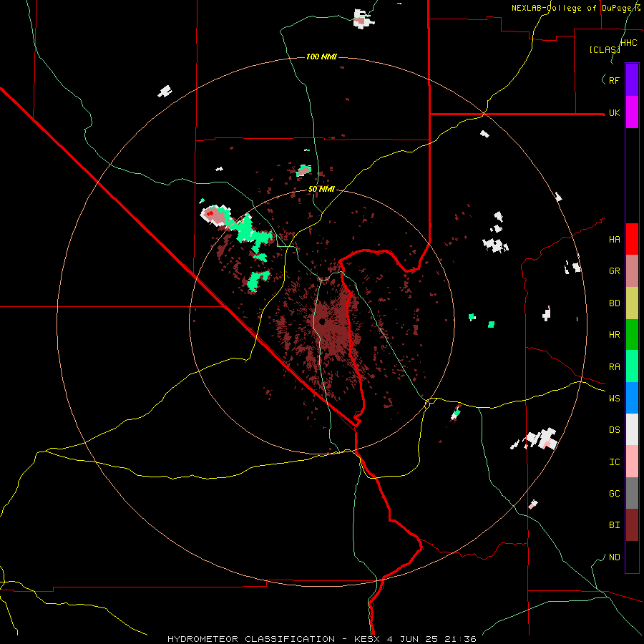Click the 'WS' legend label
The width and height of the screenshot is (644, 644).
[614, 399]
